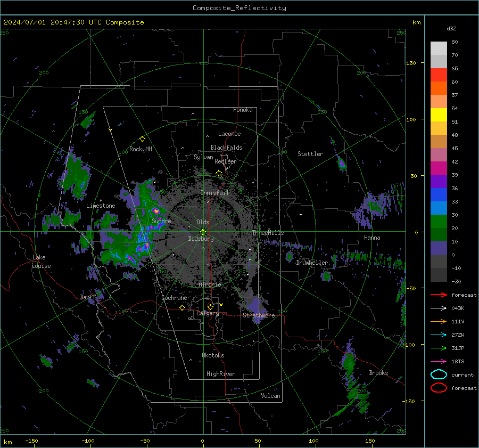Click the ThreeHills label
The height and width of the screenshot is (448, 479).
(x=268, y=233)
